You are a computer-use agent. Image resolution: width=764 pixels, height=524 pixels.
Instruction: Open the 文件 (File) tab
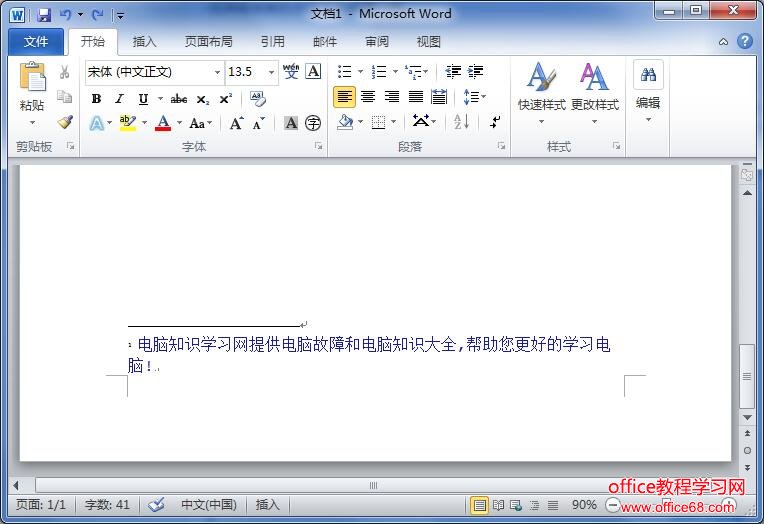(36, 42)
